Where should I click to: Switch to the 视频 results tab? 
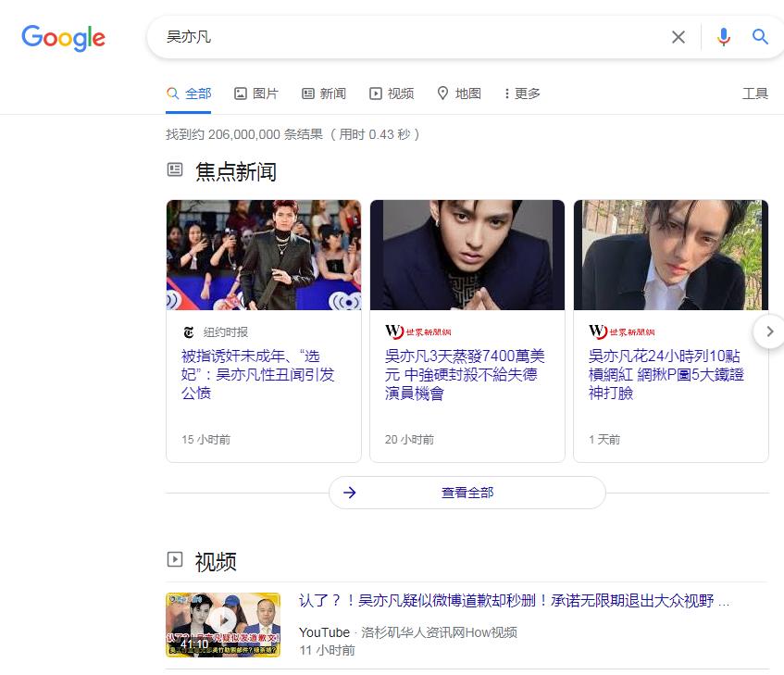tap(392, 94)
